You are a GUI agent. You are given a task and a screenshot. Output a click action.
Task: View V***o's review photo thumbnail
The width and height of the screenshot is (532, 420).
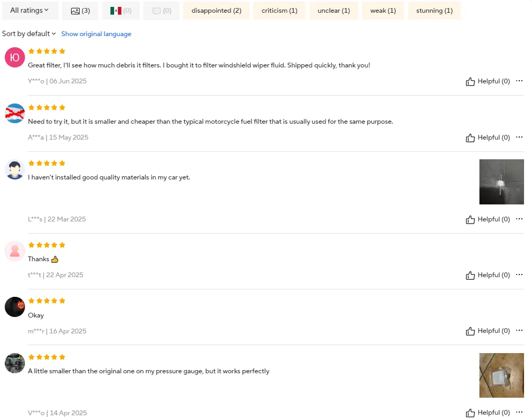coord(501,375)
